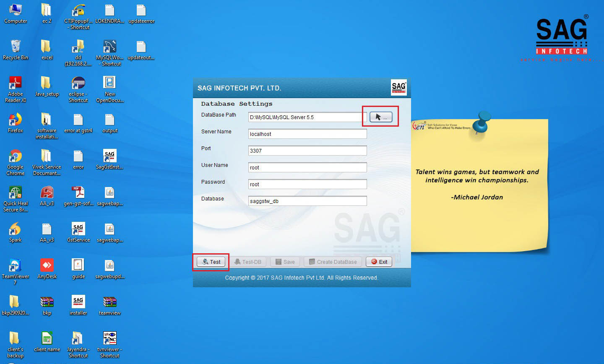The image size is (604, 364).
Task: Click the Server Name input field
Action: click(307, 134)
